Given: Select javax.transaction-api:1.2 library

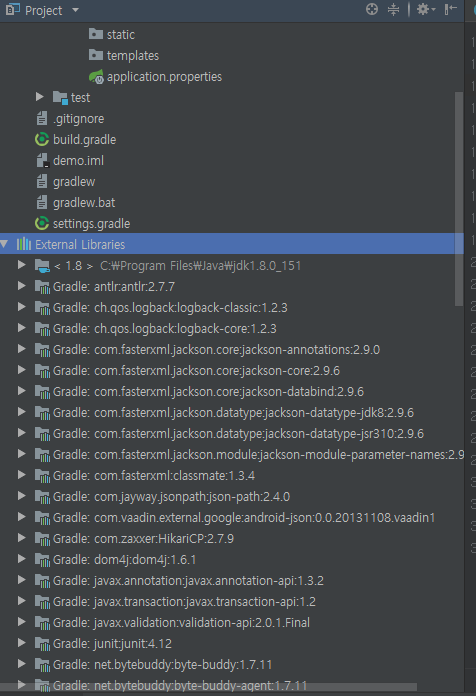Looking at the screenshot, I should click(x=184, y=602).
